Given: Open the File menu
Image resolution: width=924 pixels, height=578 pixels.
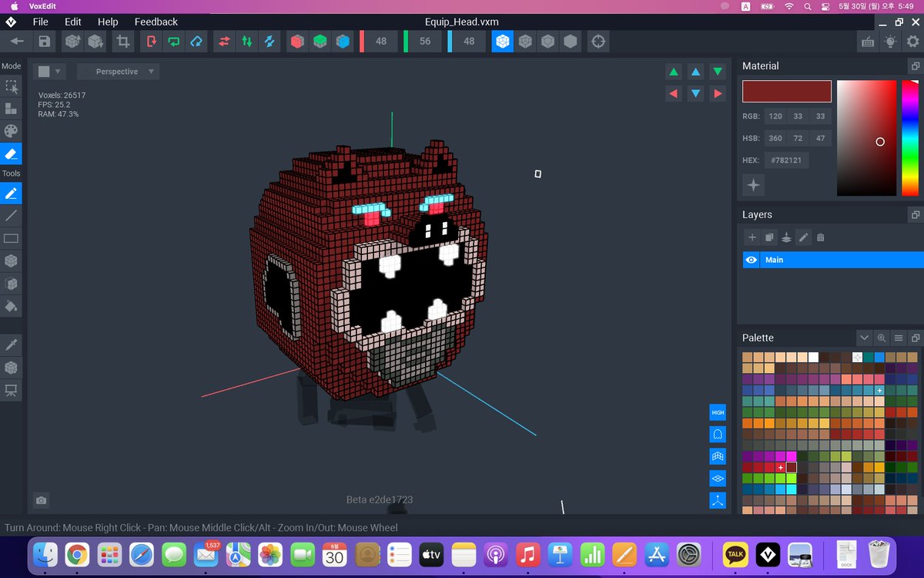Looking at the screenshot, I should click(40, 22).
